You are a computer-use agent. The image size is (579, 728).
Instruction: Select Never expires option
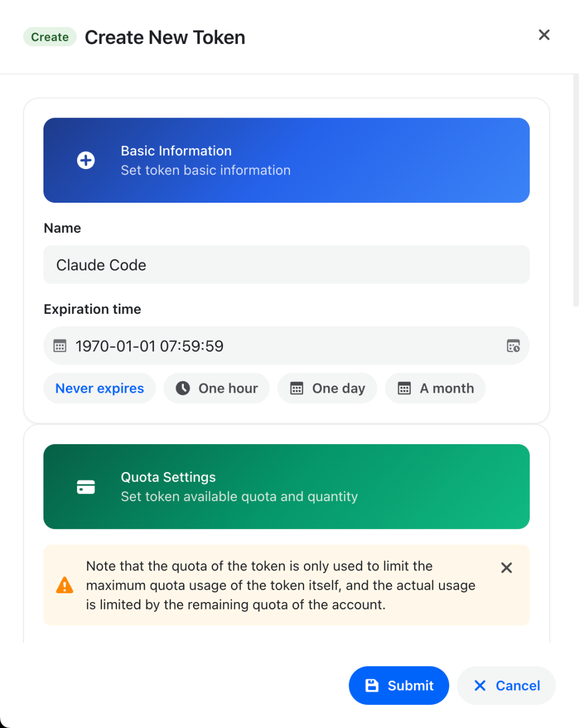pyautogui.click(x=100, y=388)
